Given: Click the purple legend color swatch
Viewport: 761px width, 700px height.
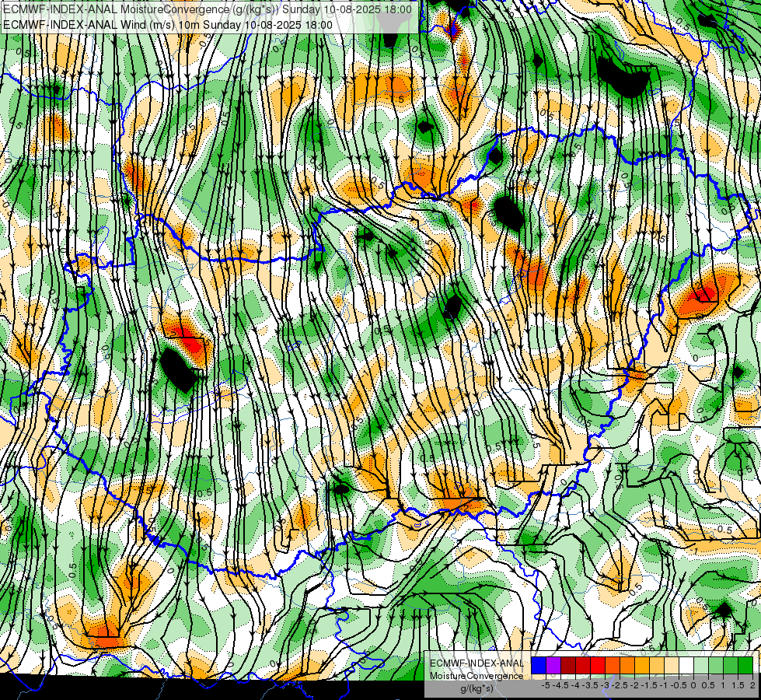Looking at the screenshot, I should pos(553,666).
